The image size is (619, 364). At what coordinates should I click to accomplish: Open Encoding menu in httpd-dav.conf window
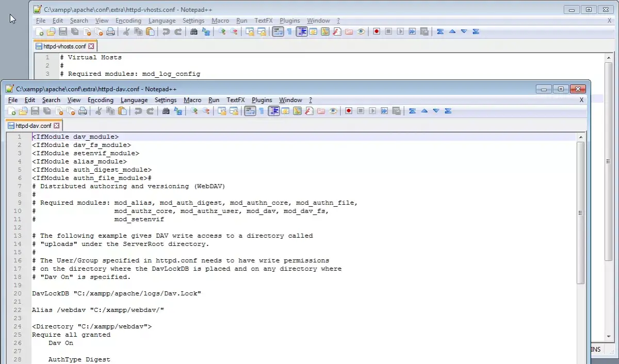click(101, 100)
